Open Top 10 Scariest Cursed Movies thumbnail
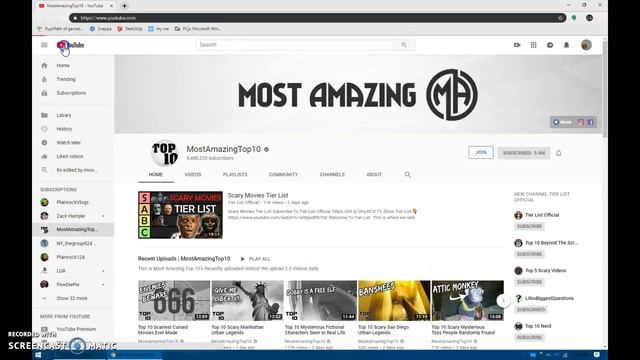Image resolution: width=640 pixels, height=360 pixels. tap(174, 300)
